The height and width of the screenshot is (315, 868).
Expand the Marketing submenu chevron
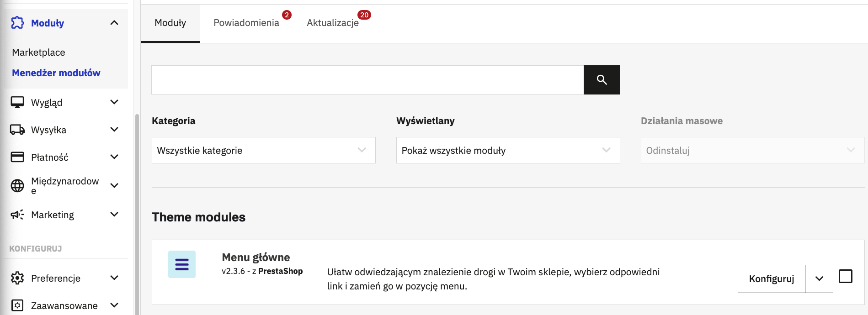pyautogui.click(x=114, y=214)
